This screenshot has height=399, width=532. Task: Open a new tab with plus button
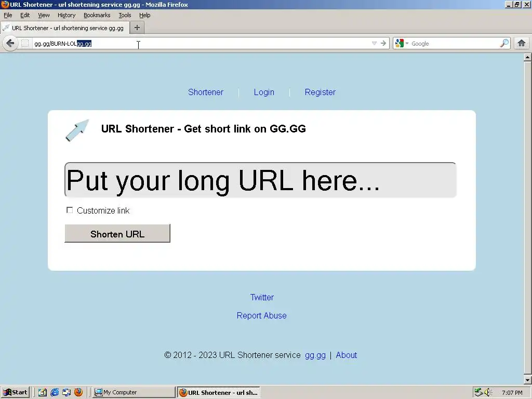point(137,28)
